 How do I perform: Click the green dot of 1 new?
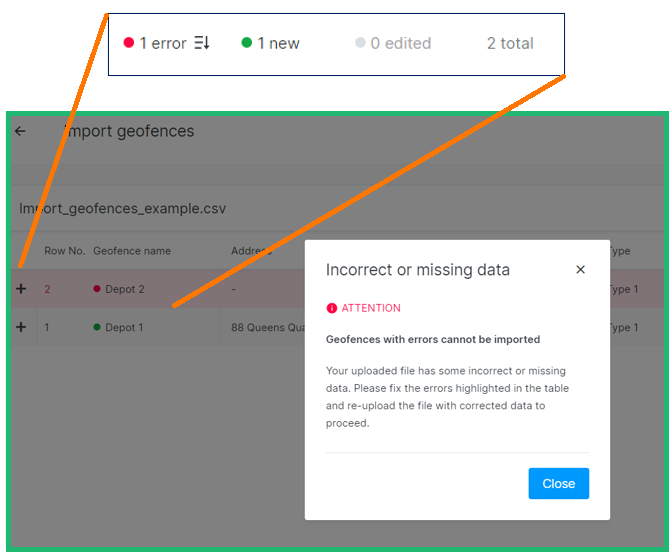pyautogui.click(x=246, y=43)
